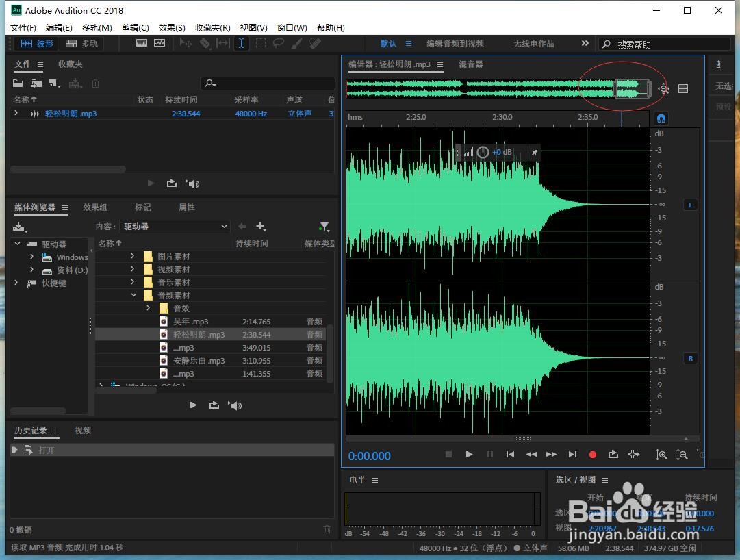The image size is (740, 560).
Task: Open file type filter in Media Browser
Action: [x=324, y=227]
